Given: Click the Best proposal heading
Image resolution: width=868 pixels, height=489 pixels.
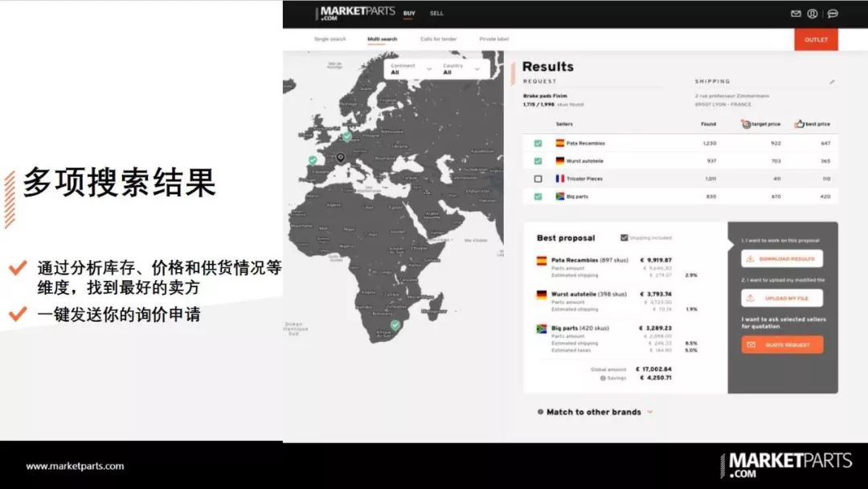Looking at the screenshot, I should click(566, 238).
